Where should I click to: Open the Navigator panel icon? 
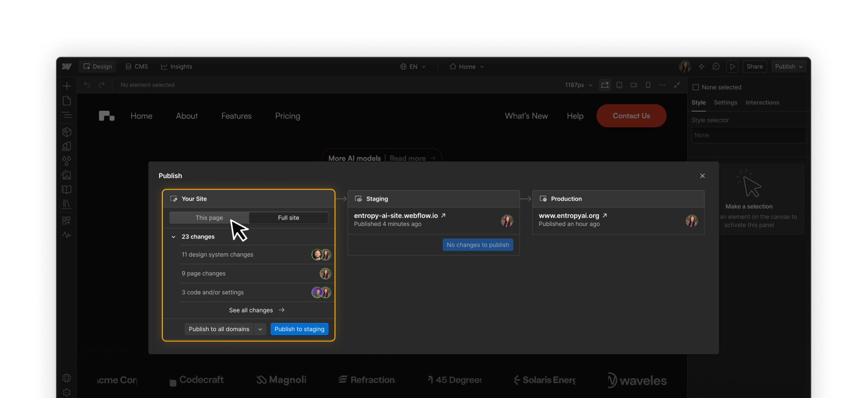coord(67,115)
